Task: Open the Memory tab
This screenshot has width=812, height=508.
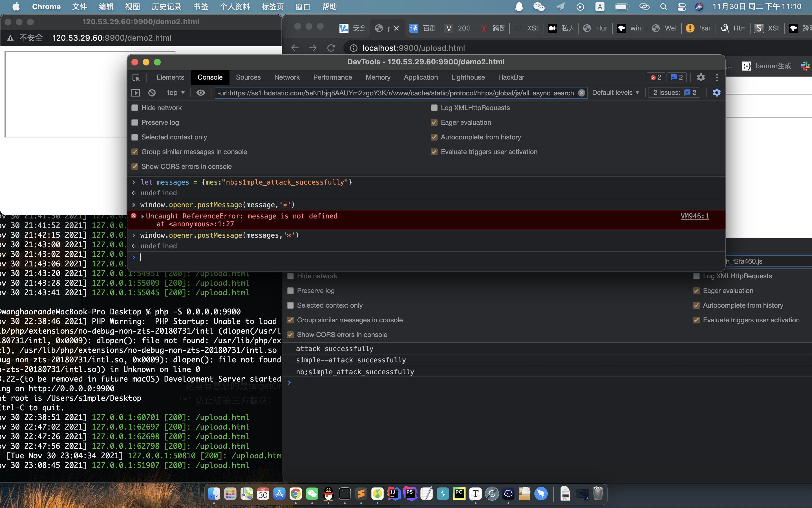Action: (x=378, y=78)
